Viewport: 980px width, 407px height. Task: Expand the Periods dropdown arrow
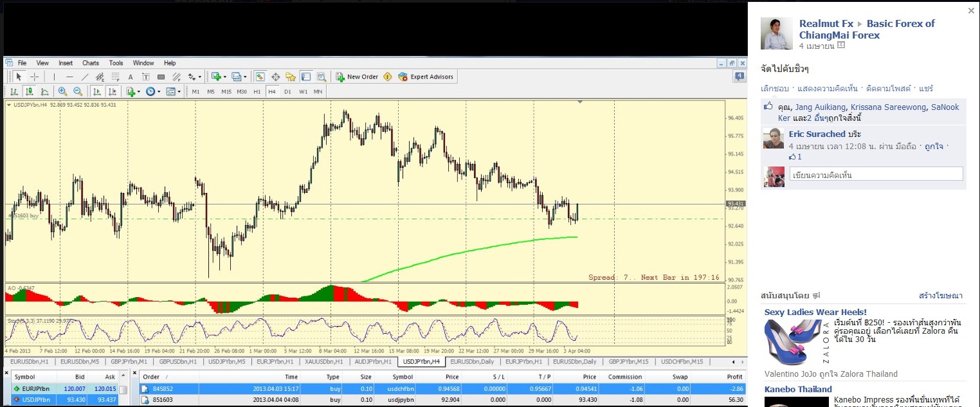point(159,91)
